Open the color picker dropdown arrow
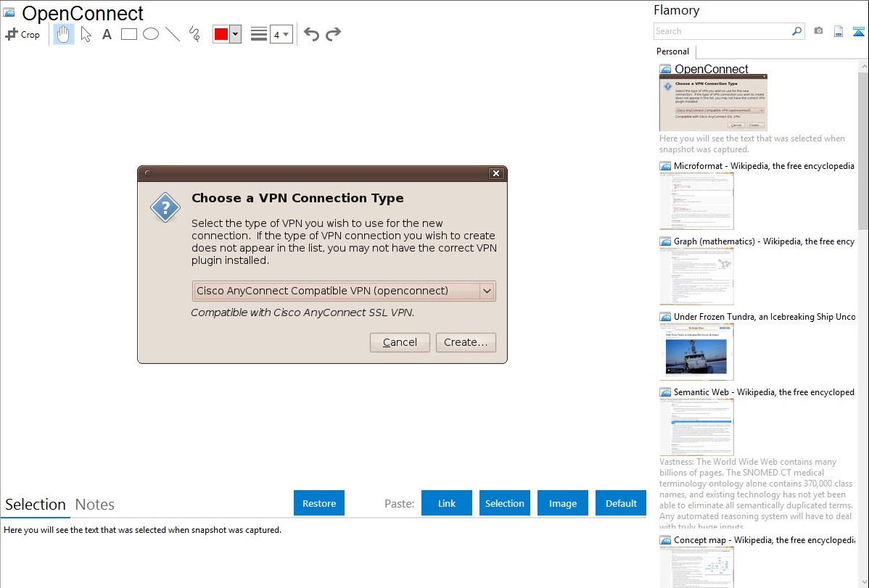The width and height of the screenshot is (869, 588). [x=235, y=34]
